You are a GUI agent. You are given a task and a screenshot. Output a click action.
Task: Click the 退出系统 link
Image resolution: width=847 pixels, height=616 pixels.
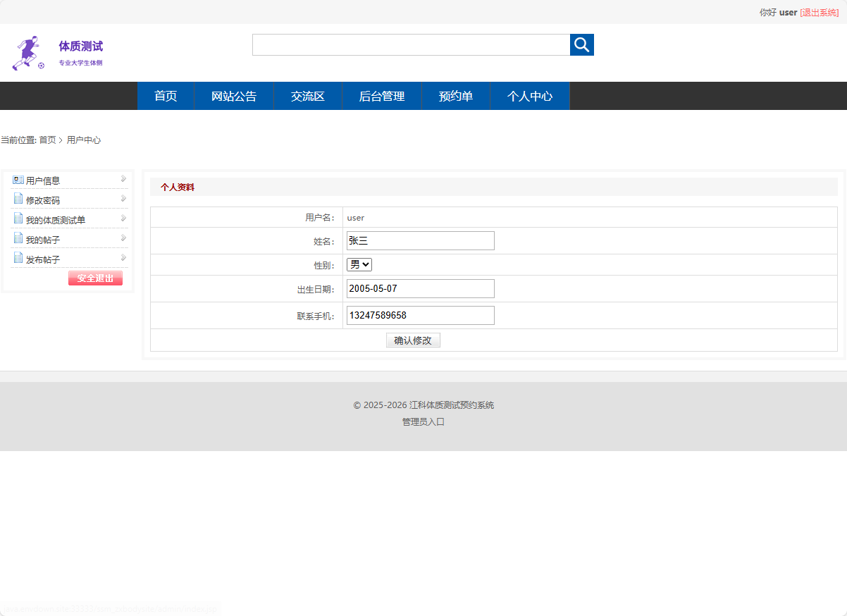[x=821, y=12]
